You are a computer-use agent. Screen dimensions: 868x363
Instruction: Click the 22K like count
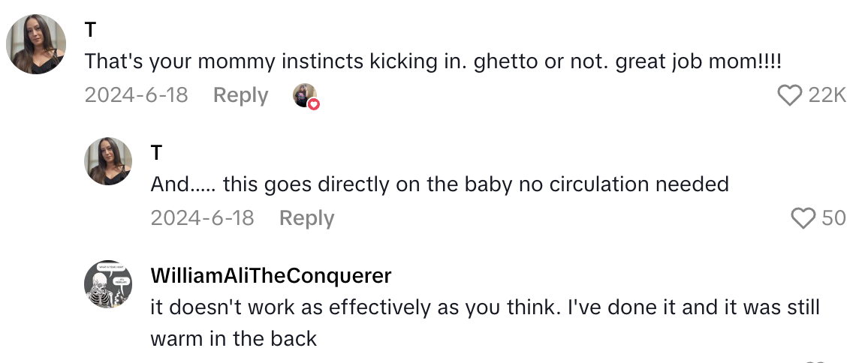tap(827, 95)
